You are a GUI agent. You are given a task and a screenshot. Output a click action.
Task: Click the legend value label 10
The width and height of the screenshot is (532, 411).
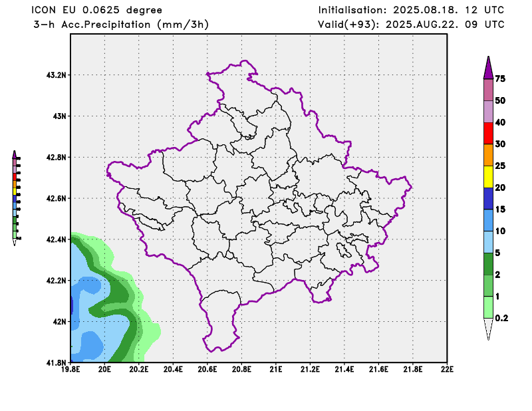[500, 231]
